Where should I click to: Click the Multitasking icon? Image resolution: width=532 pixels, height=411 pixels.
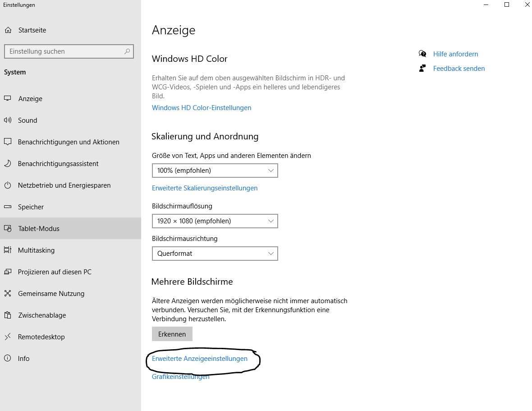coord(8,250)
